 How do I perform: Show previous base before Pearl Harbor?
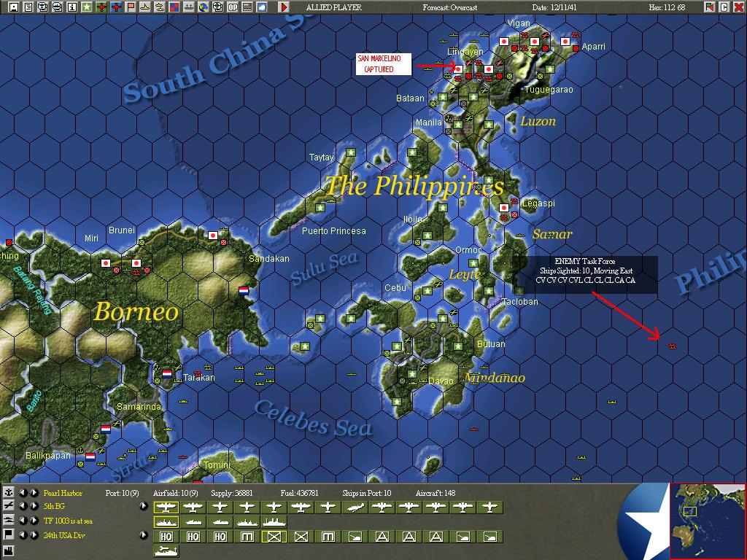tap(23, 493)
